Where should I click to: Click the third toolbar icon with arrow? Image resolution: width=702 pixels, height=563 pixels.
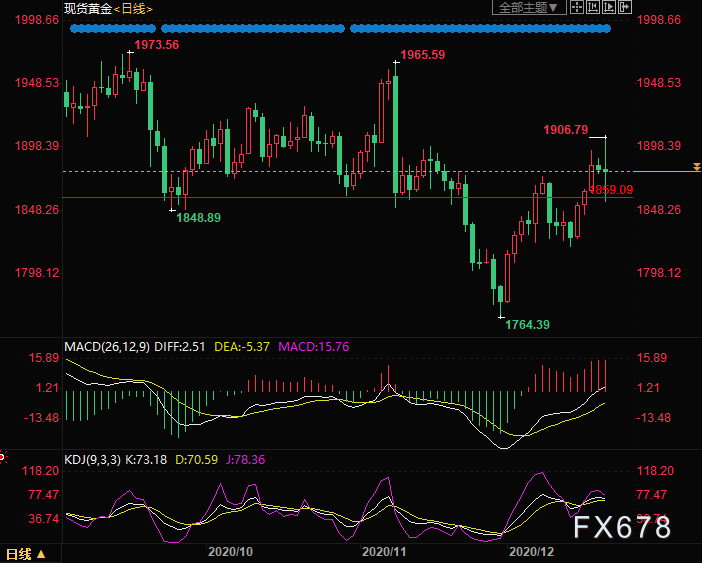click(609, 8)
